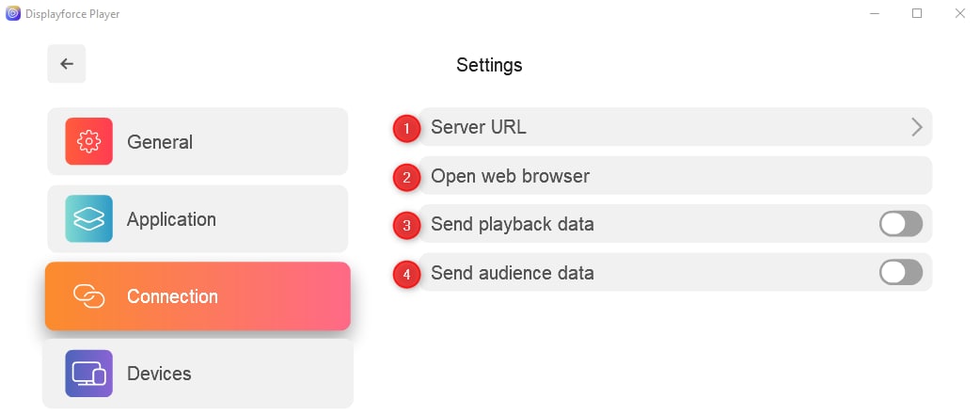This screenshot has width=980, height=415.
Task: Open the General settings tab
Action: tap(198, 141)
